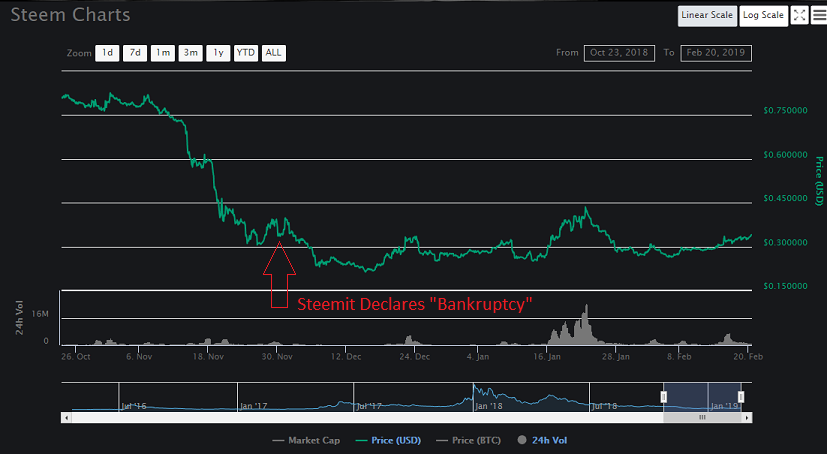The image size is (827, 454).
Task: Click the 24h Vol axis title
Action: click(x=20, y=317)
